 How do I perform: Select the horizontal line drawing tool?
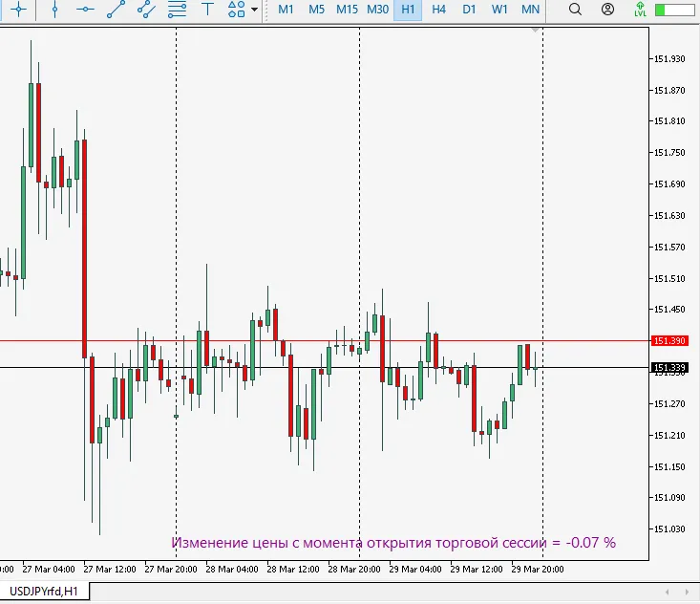[x=85, y=10]
